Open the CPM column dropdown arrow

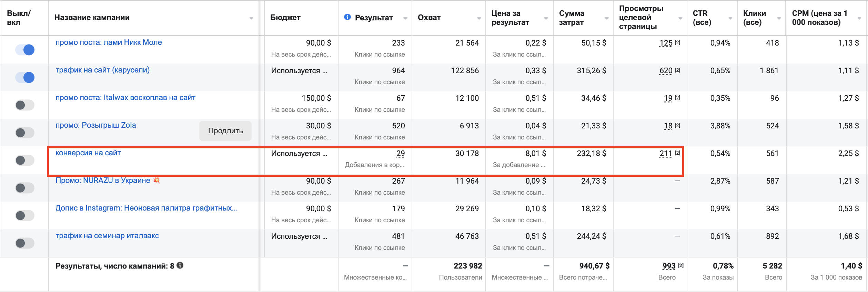(x=859, y=18)
